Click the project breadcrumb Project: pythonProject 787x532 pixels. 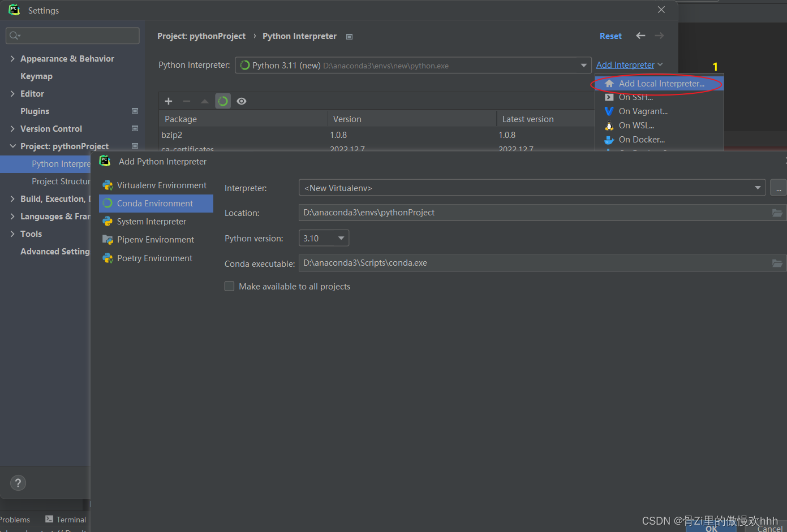tap(201, 36)
